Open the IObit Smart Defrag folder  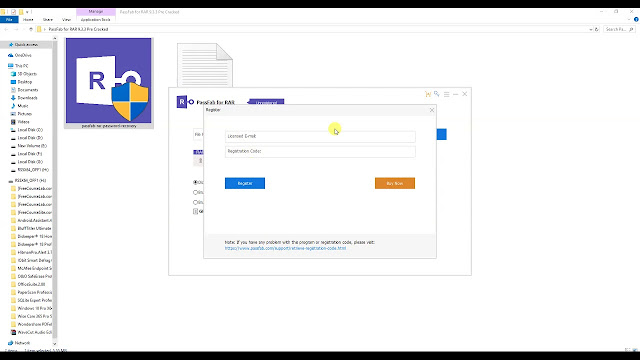[34, 260]
